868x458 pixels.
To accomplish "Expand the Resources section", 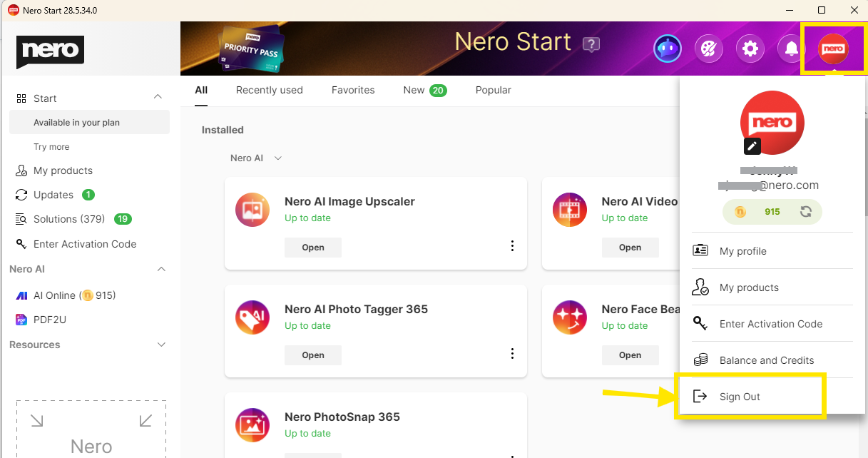I will click(x=161, y=345).
